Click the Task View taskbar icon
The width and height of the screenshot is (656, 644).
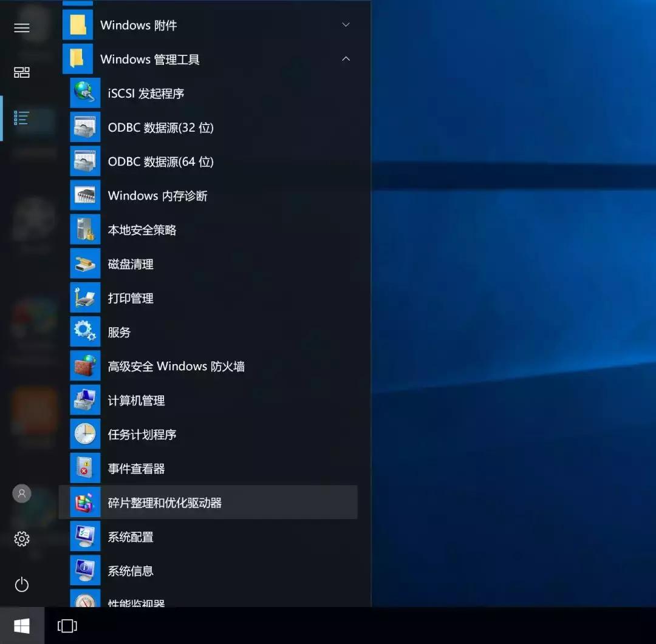click(x=67, y=625)
